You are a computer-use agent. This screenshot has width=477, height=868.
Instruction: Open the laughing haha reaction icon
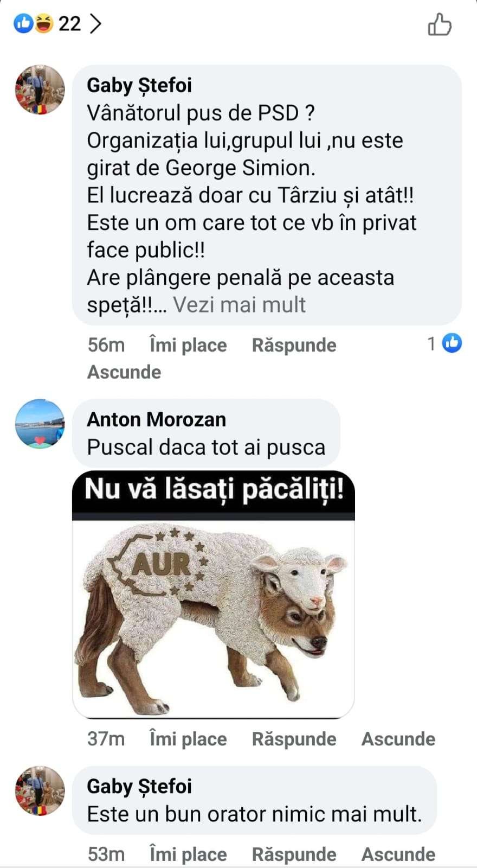click(x=44, y=23)
